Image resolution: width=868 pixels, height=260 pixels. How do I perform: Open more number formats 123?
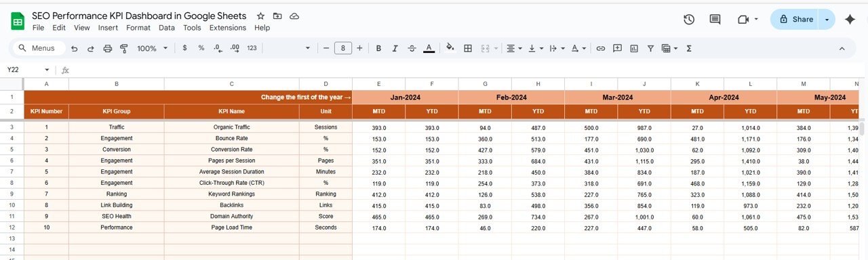click(x=252, y=48)
